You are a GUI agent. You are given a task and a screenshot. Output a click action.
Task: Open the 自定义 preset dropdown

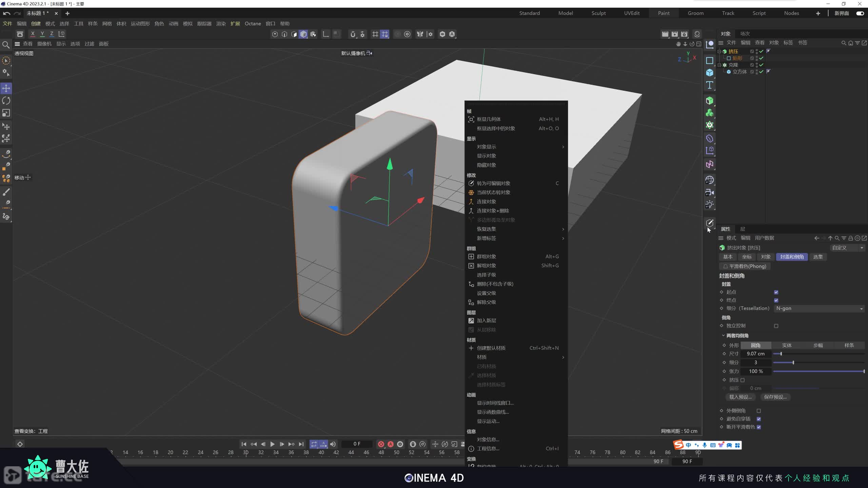click(847, 248)
